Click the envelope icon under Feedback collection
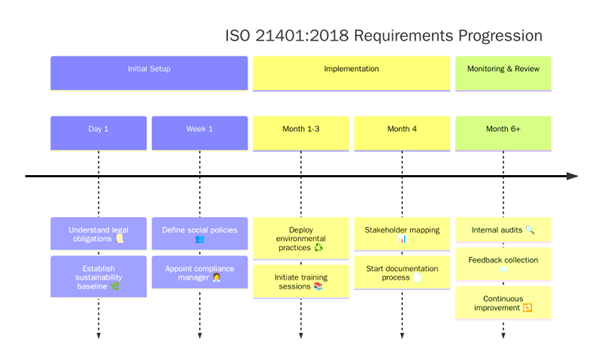602x363 pixels. pos(503,269)
